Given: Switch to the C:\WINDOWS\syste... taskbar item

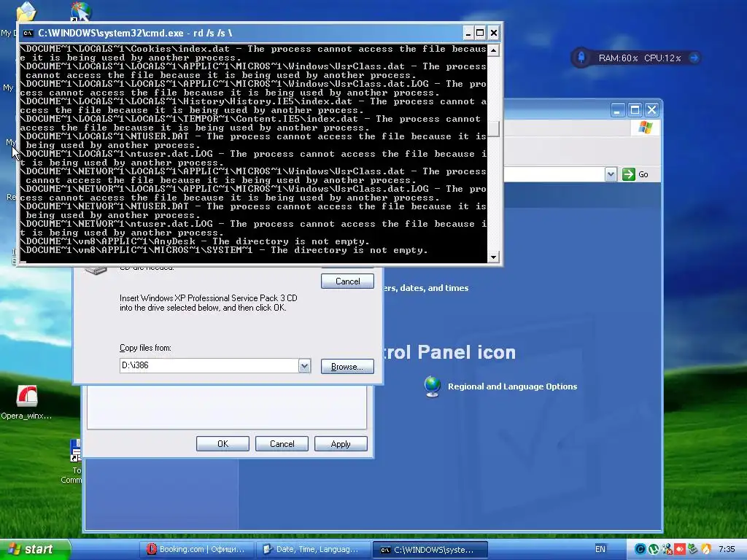Looking at the screenshot, I should coord(430,550).
